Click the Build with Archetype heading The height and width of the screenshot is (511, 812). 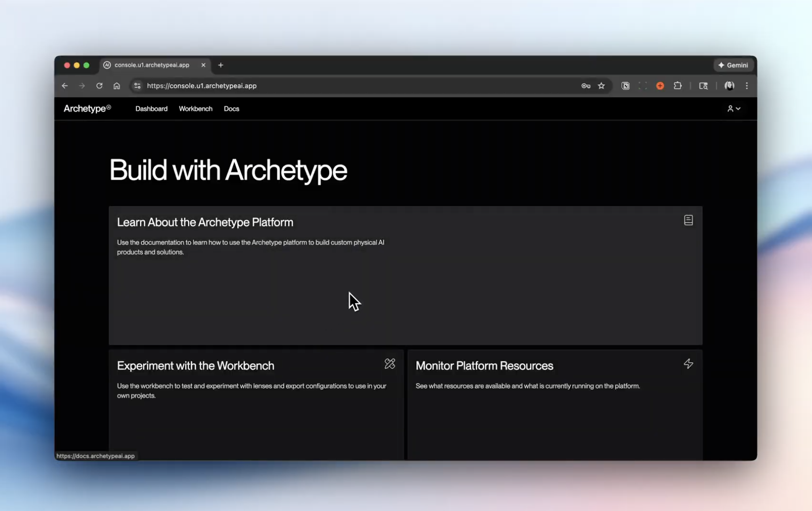coord(228,170)
